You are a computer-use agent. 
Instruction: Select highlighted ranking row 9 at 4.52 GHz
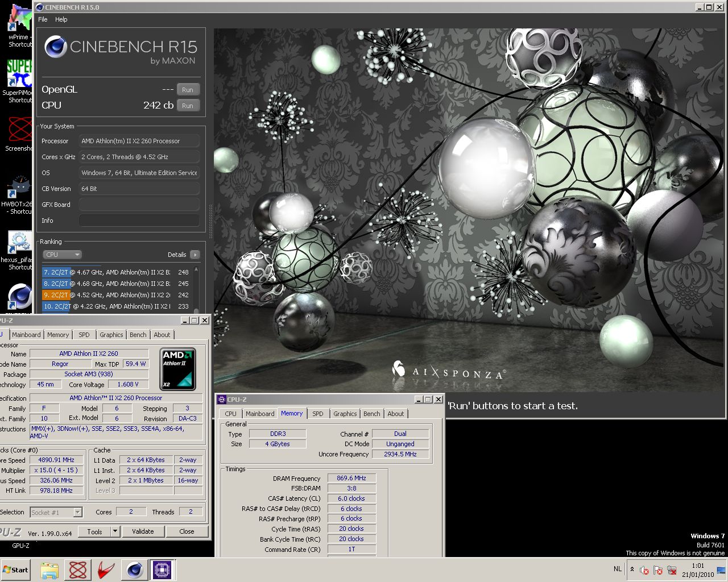[116, 295]
